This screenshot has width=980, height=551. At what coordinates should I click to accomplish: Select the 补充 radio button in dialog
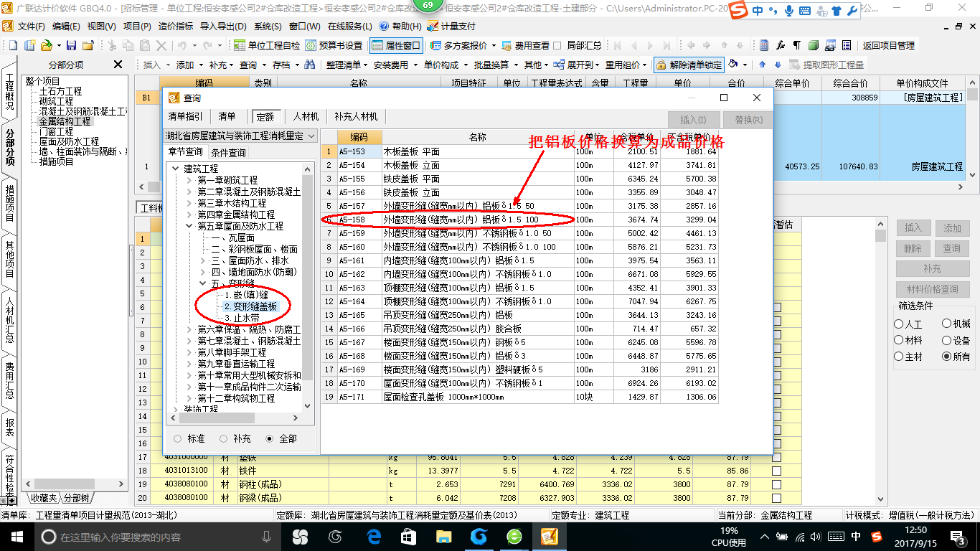(x=224, y=438)
